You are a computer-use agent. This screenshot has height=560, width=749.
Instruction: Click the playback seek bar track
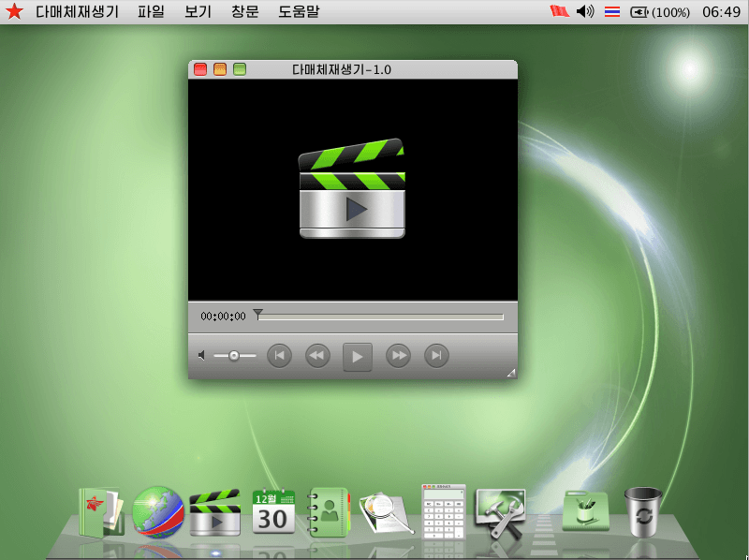tap(381, 317)
